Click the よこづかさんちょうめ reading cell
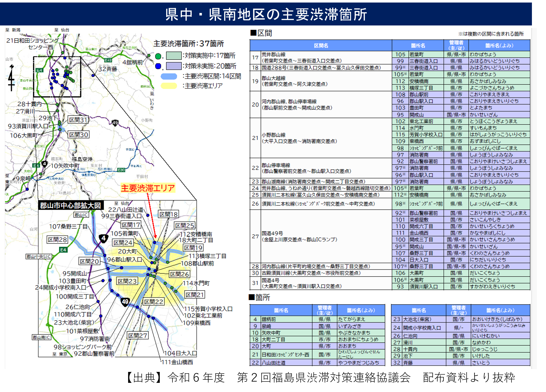546x392 pixels. [499, 88]
